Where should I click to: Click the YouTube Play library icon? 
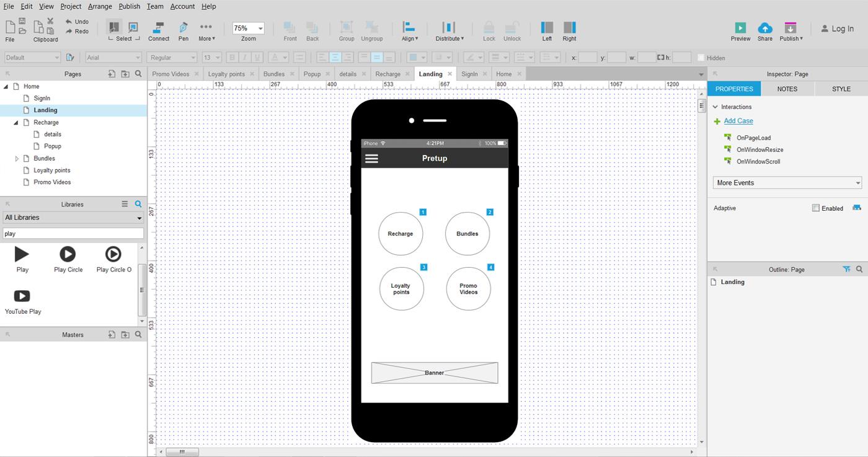22,296
